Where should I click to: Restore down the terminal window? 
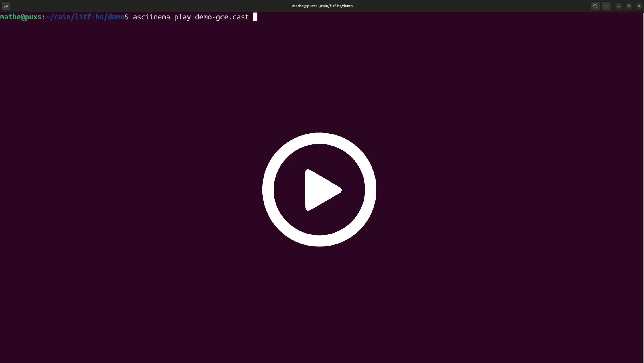[629, 6]
